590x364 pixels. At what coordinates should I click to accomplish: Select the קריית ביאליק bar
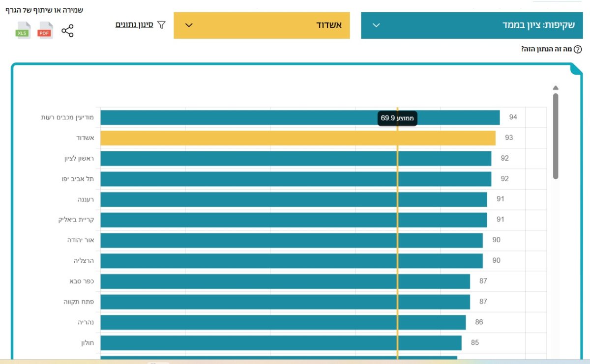click(294, 220)
